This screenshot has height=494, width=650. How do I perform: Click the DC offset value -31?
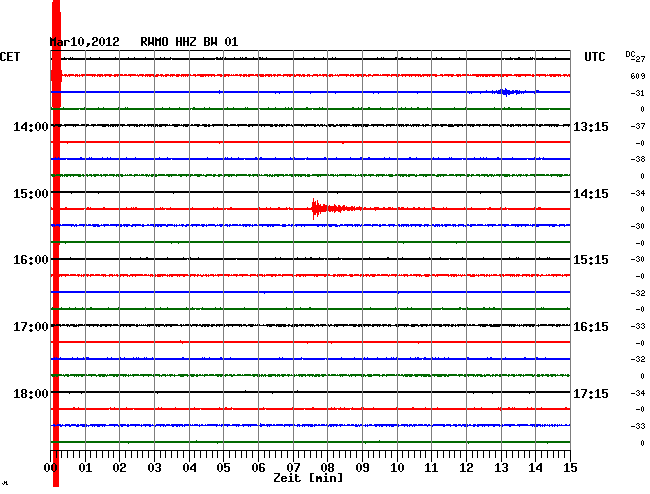(638, 93)
